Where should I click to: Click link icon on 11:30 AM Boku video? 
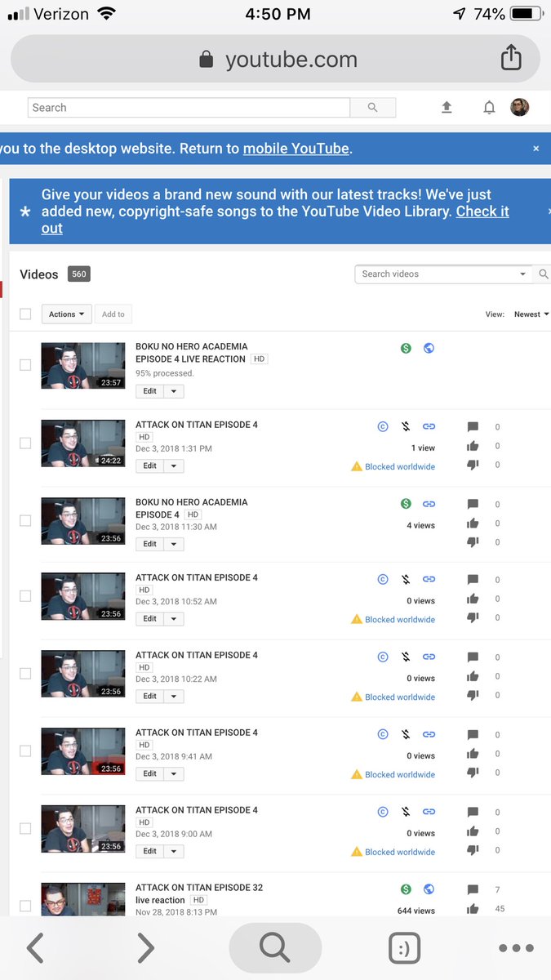[x=429, y=504]
